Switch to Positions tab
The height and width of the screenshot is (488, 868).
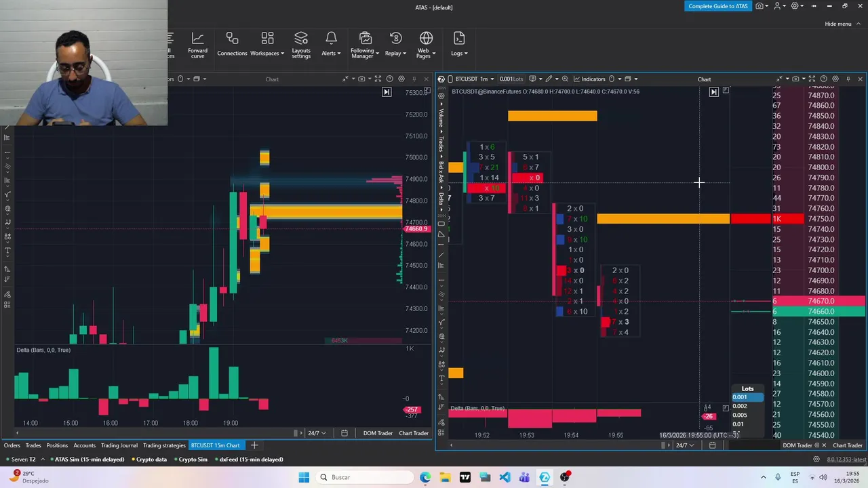[x=57, y=445]
